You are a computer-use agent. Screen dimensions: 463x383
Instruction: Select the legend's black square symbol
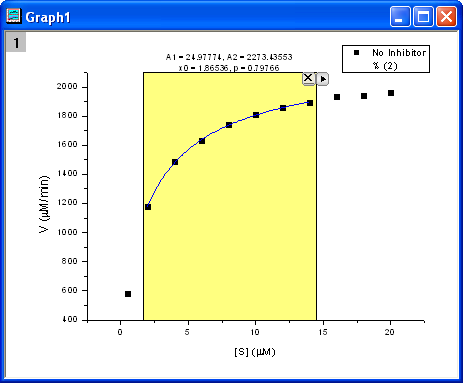click(356, 53)
